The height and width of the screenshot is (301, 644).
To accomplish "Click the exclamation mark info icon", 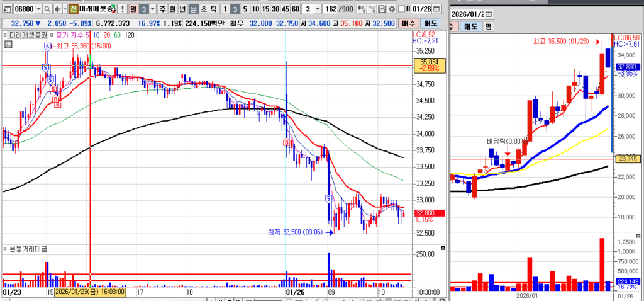I will coord(121,9).
